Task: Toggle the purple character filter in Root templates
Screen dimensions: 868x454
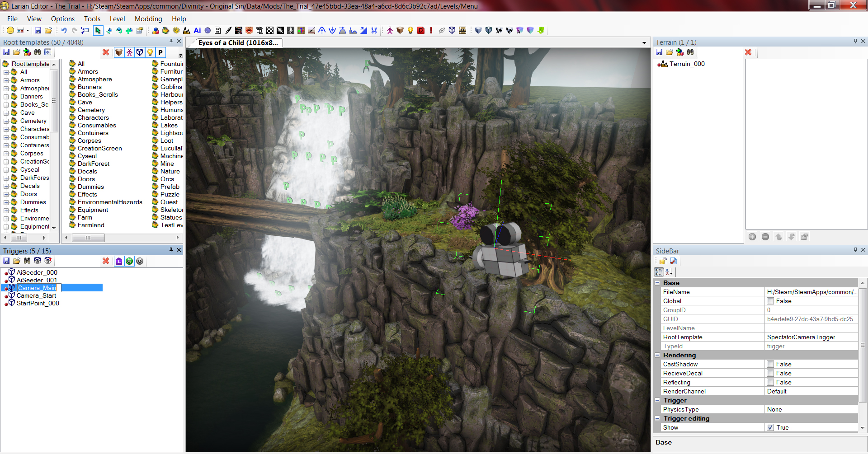Action: (x=129, y=52)
